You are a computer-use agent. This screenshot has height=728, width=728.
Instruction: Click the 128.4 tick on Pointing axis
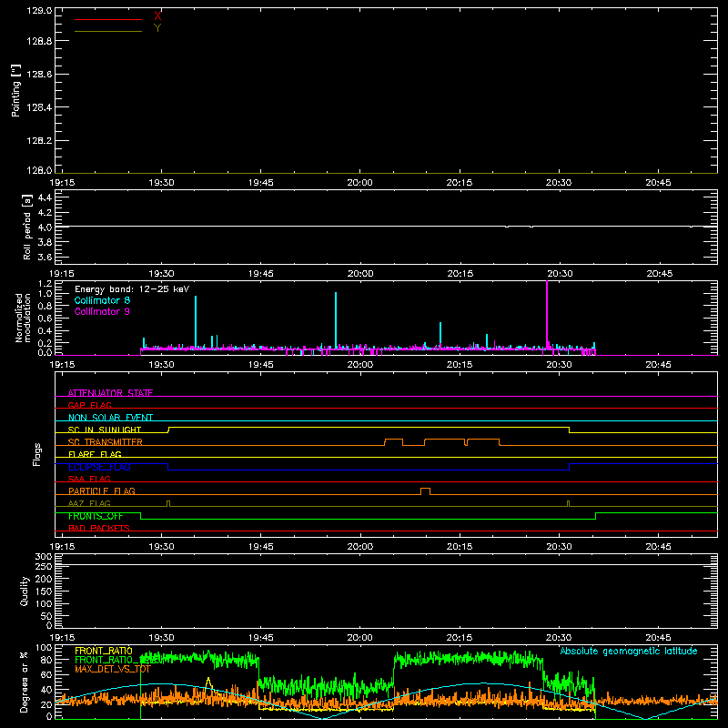[39, 107]
